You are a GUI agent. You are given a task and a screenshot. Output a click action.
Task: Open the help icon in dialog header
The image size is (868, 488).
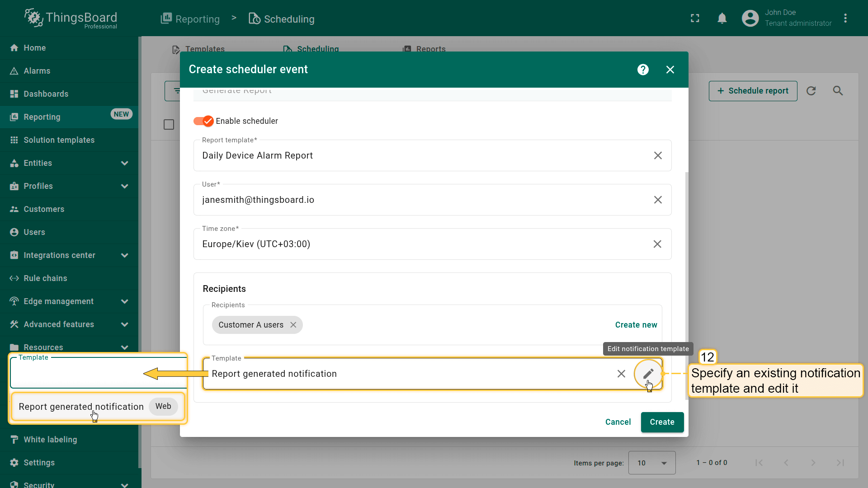tap(643, 70)
